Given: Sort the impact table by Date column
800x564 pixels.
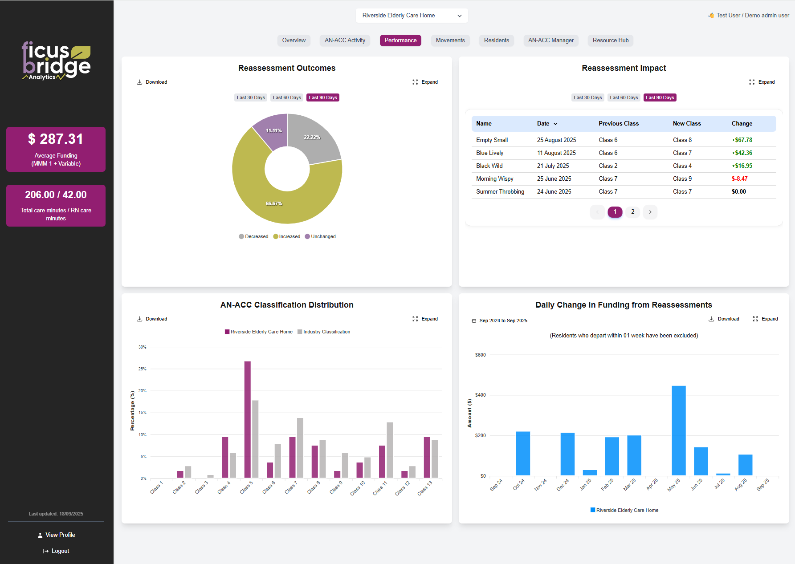Looking at the screenshot, I should tap(547, 123).
